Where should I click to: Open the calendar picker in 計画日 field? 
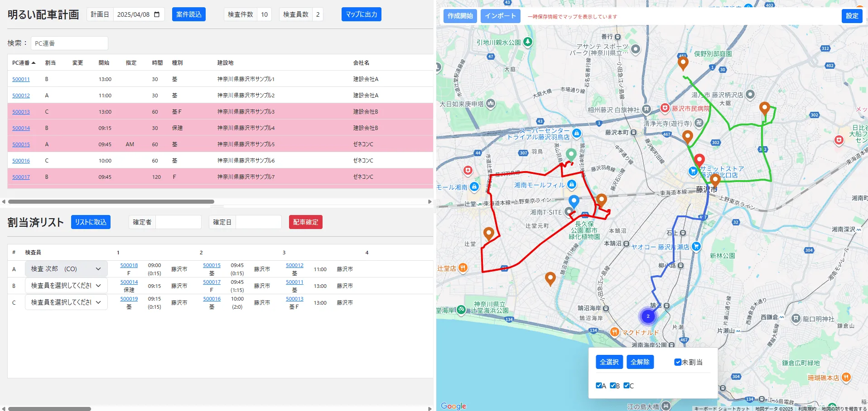pos(157,14)
